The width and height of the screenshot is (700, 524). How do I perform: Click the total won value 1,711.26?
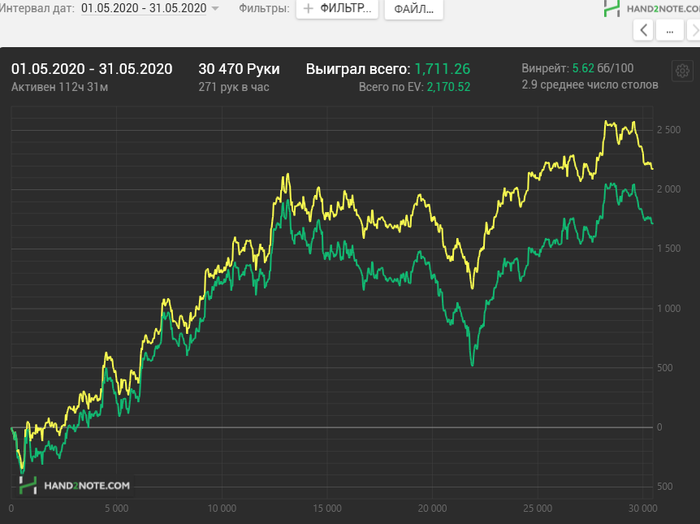[442, 69]
